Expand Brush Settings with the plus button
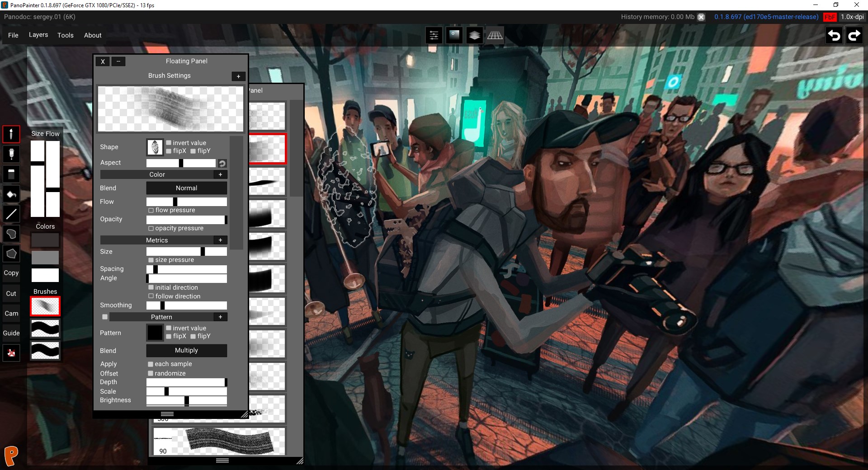The height and width of the screenshot is (470, 868). 238,76
